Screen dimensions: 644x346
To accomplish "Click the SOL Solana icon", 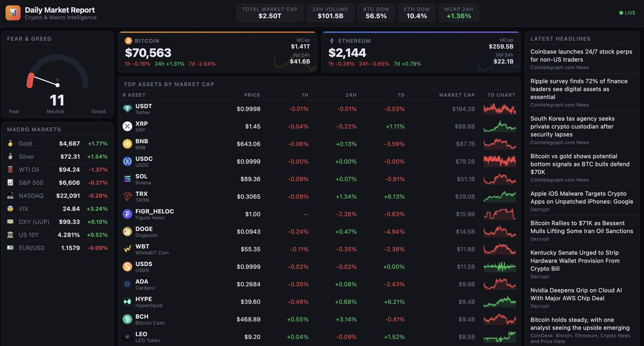I will tap(127, 179).
